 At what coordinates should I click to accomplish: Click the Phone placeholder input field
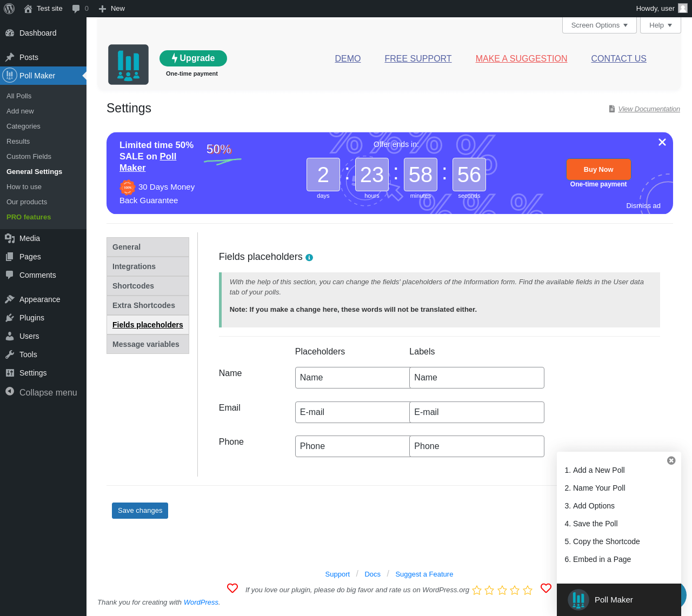[x=352, y=446]
